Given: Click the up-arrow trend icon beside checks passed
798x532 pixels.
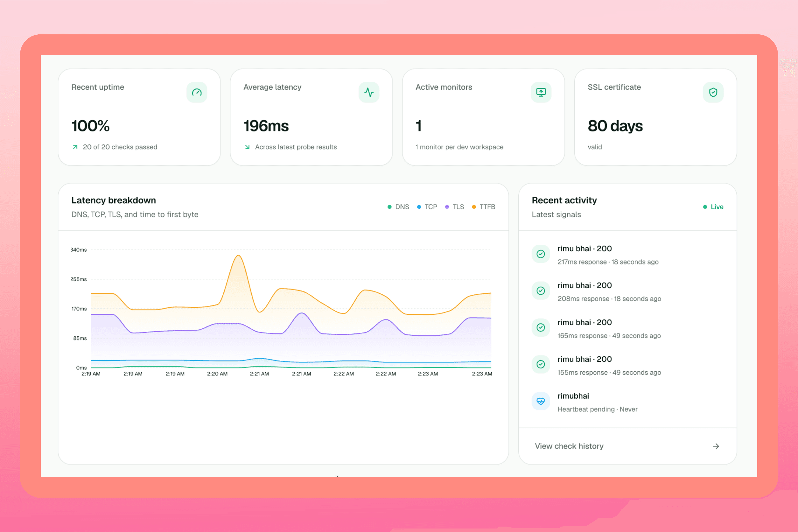Looking at the screenshot, I should 75,147.
